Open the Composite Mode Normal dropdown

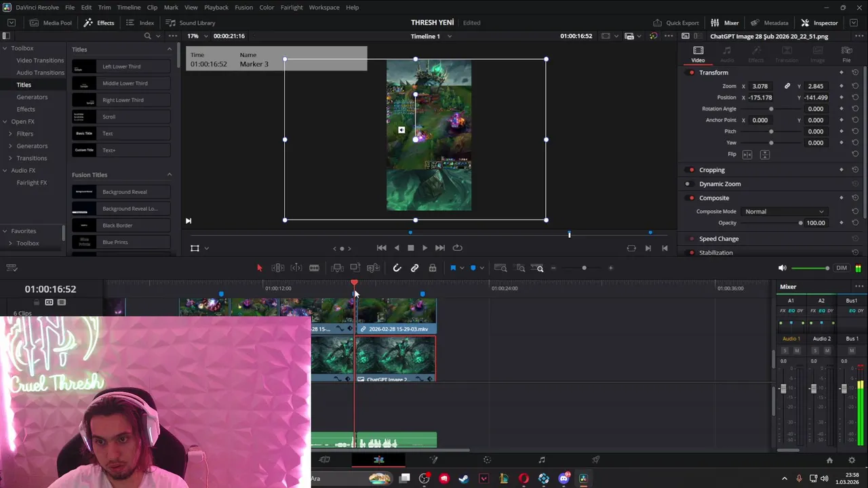point(785,211)
